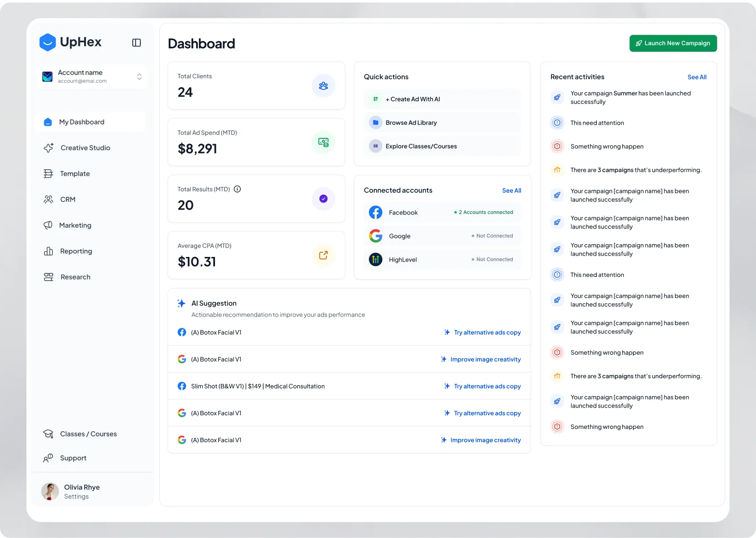Try alternative ads copy for Slim Shot ad

pyautogui.click(x=482, y=386)
